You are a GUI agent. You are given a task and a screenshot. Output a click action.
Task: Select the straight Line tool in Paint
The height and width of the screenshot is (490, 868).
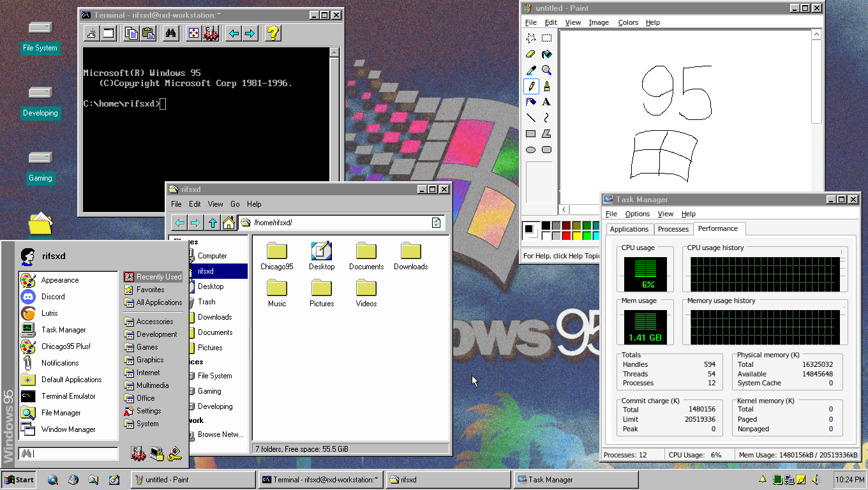[531, 118]
